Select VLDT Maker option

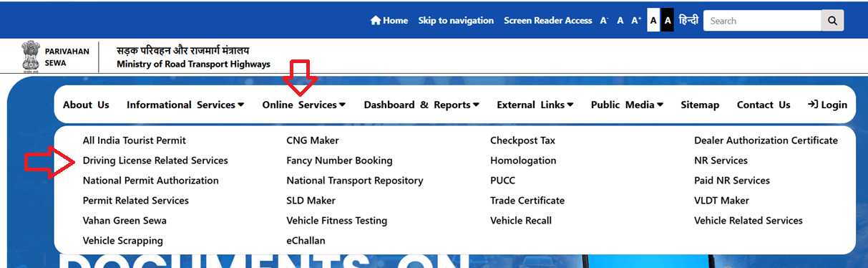point(721,201)
